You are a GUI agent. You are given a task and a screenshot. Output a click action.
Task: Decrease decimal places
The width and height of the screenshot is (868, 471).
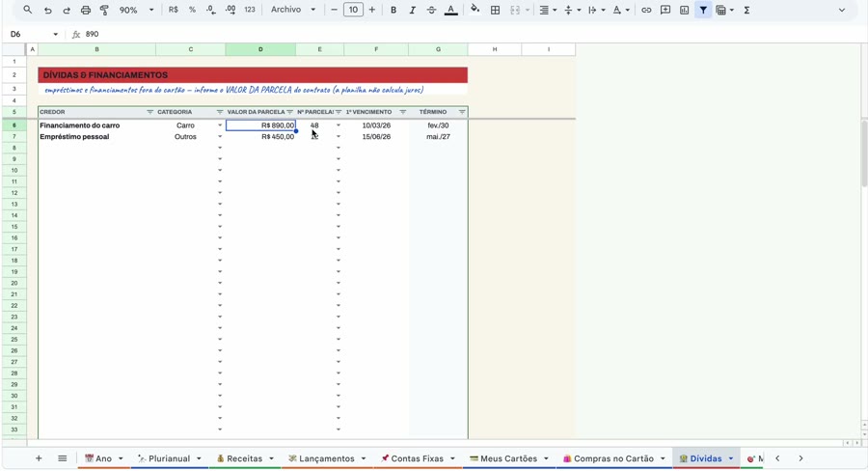[211, 10]
